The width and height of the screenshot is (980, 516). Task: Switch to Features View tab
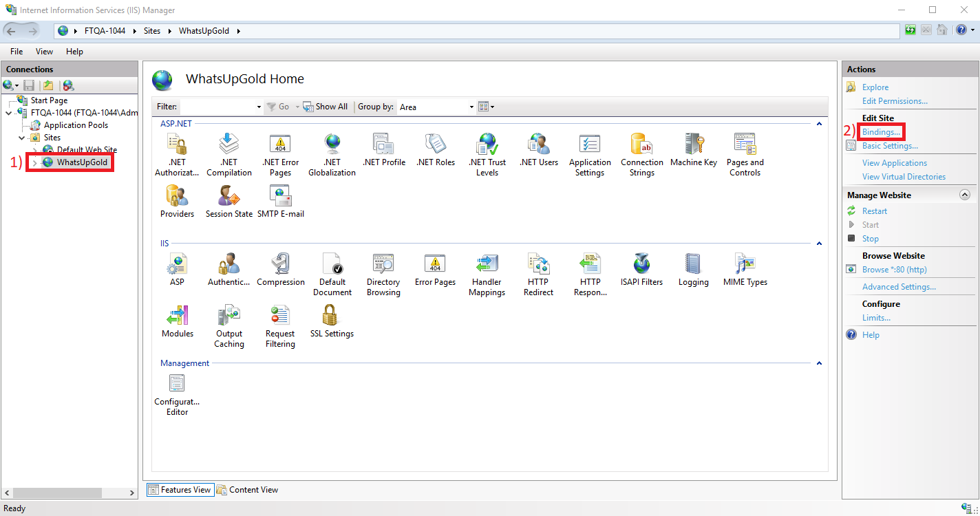tap(180, 490)
